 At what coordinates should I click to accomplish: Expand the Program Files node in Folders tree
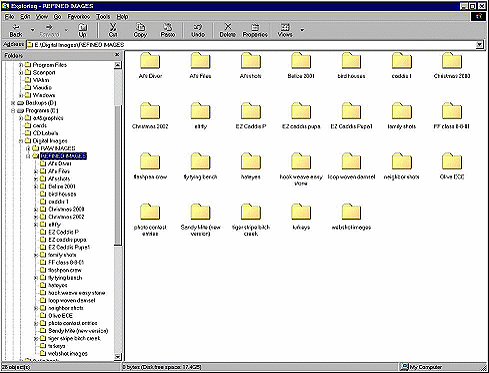point(21,65)
